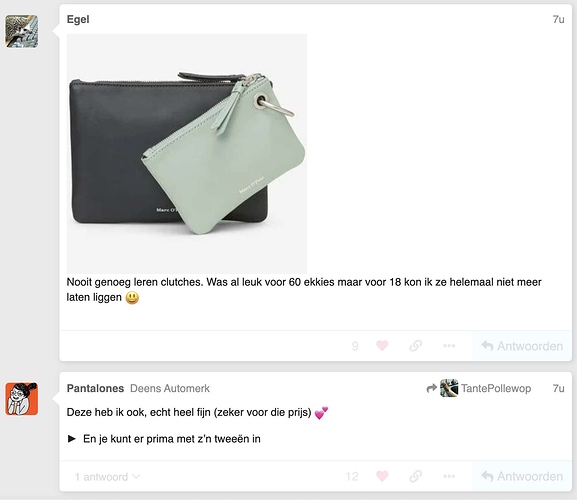Expand the hidden spoiler triangle in reply

(72, 439)
